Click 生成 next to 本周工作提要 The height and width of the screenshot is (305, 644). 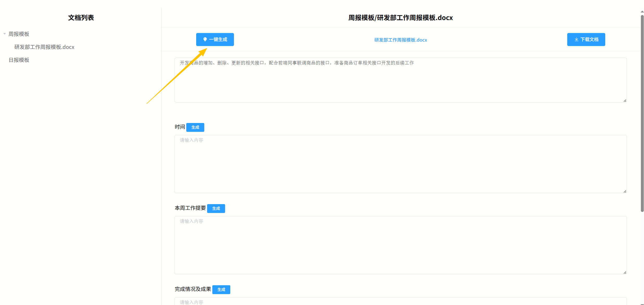[216, 209]
